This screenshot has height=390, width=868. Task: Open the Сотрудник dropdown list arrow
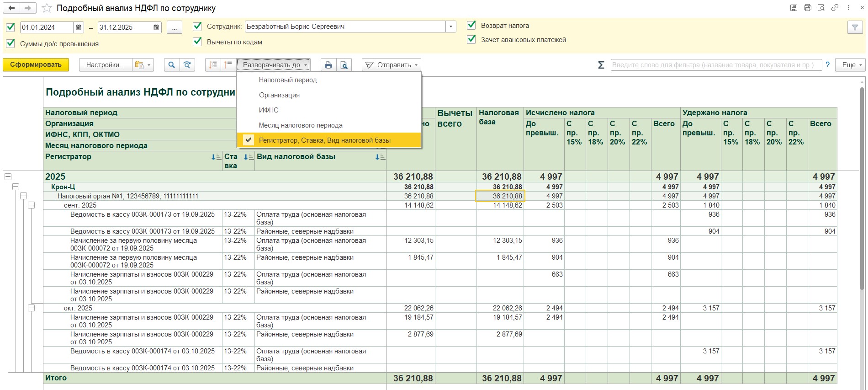(451, 27)
